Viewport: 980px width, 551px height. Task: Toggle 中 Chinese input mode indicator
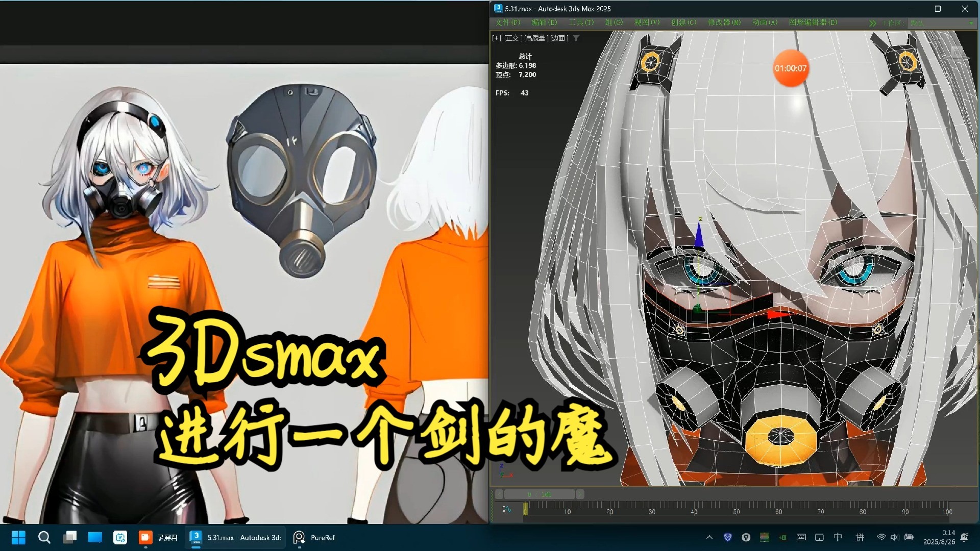coord(838,537)
